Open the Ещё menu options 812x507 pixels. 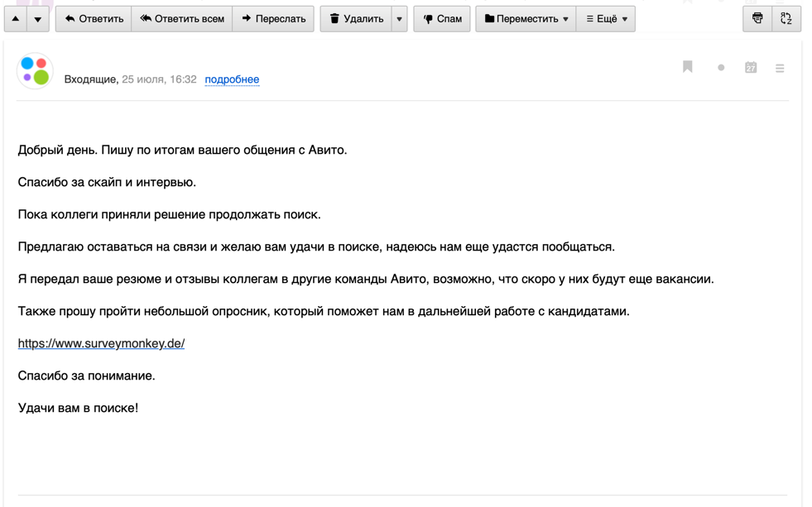[x=606, y=17]
